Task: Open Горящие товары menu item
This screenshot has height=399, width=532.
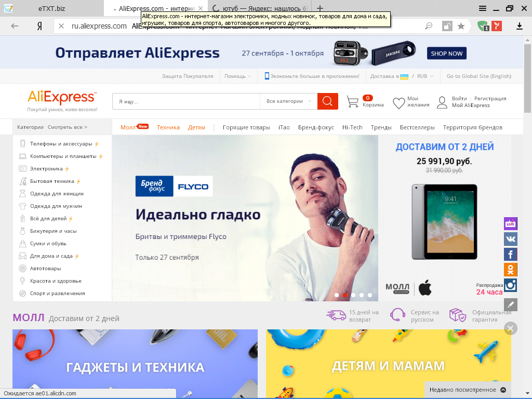Action: point(246,127)
